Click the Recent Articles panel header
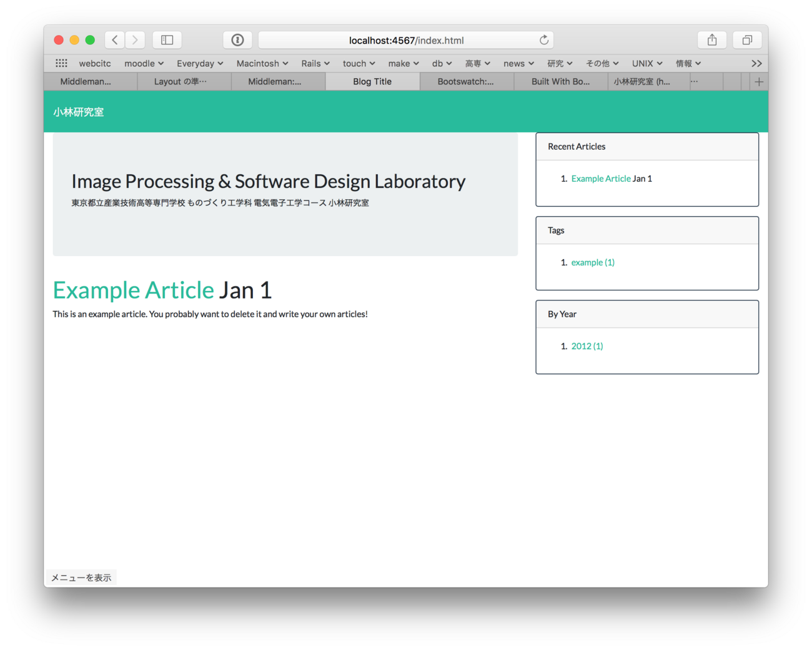Viewport: 812px width, 650px height. 647,147
